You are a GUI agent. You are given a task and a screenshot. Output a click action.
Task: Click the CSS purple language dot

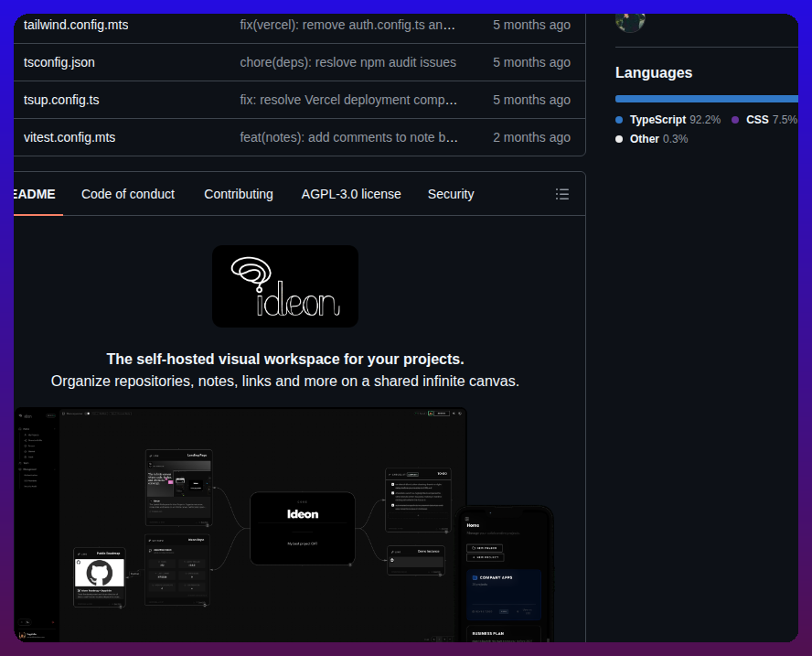tap(735, 120)
